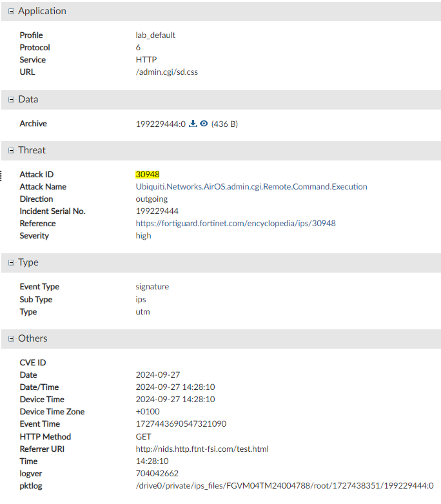Click the highlighted Attack ID 30948
The width and height of the screenshot is (441, 504).
(148, 175)
